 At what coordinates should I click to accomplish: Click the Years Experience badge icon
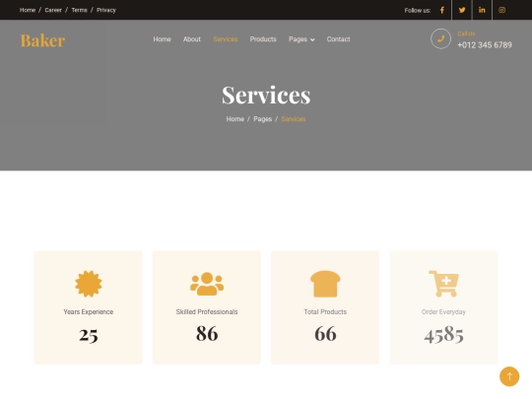89,284
